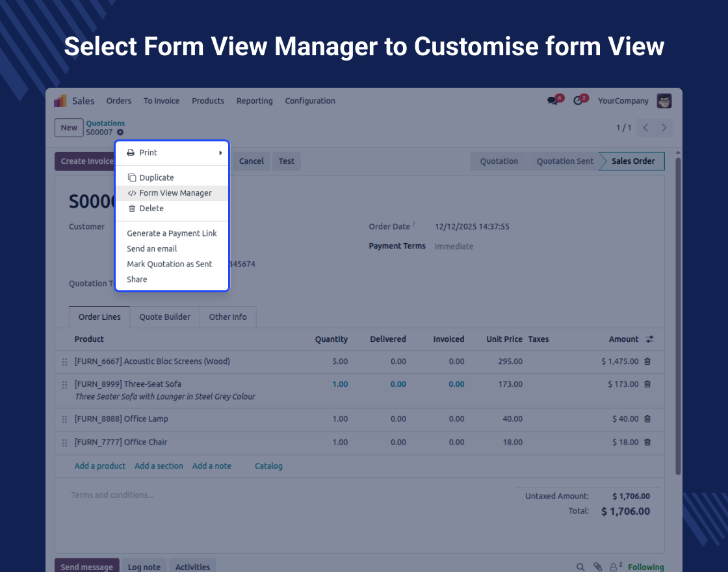This screenshot has width=728, height=572.
Task: Delete the Office Chair order line
Action: [647, 442]
